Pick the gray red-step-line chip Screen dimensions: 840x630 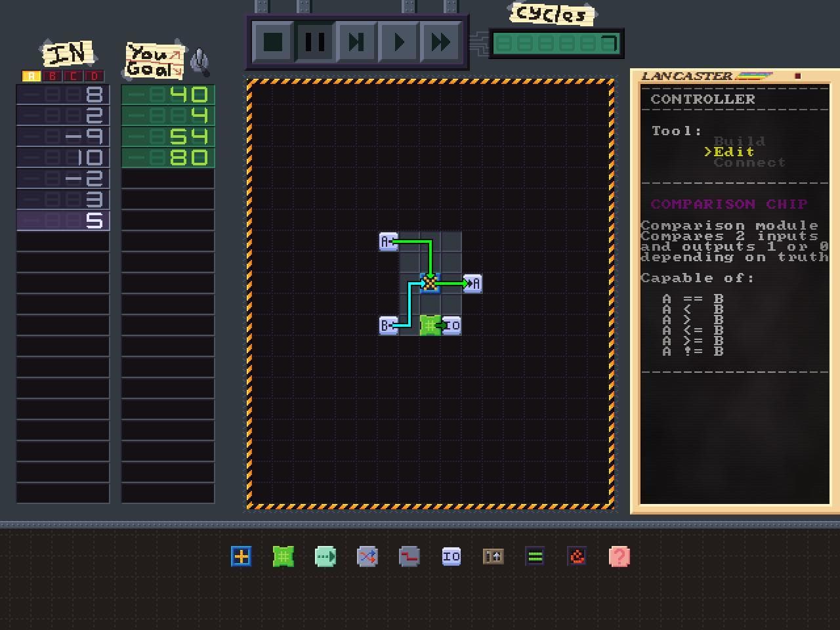(409, 556)
